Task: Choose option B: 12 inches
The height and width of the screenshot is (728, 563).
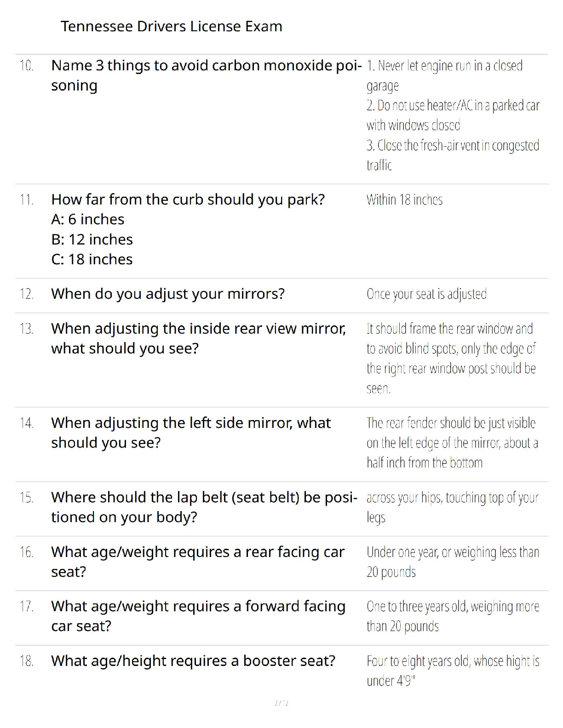Action: [92, 239]
